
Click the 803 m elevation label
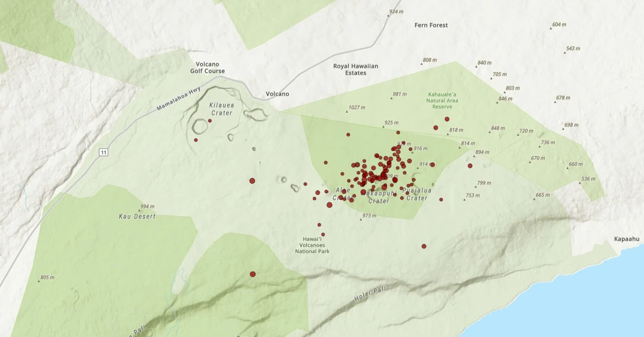tap(513, 89)
